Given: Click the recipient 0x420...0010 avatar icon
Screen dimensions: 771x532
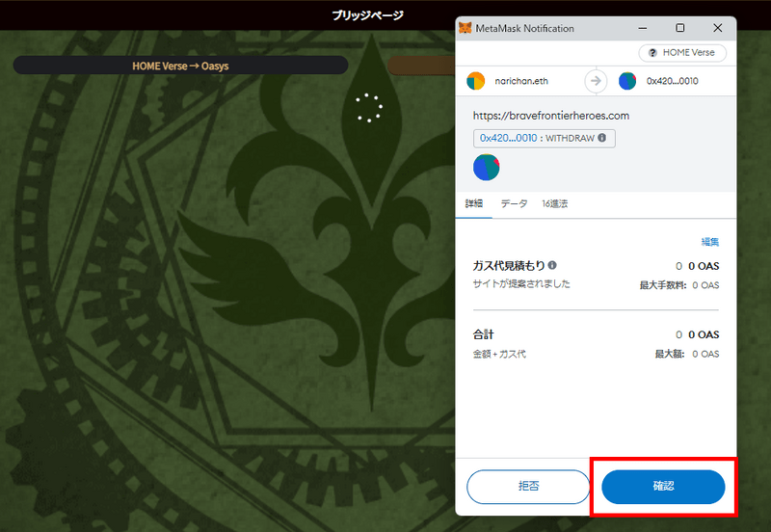Looking at the screenshot, I should (x=627, y=82).
